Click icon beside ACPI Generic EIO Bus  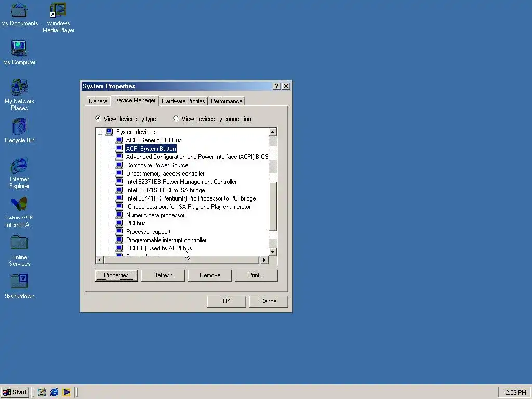tap(119, 140)
